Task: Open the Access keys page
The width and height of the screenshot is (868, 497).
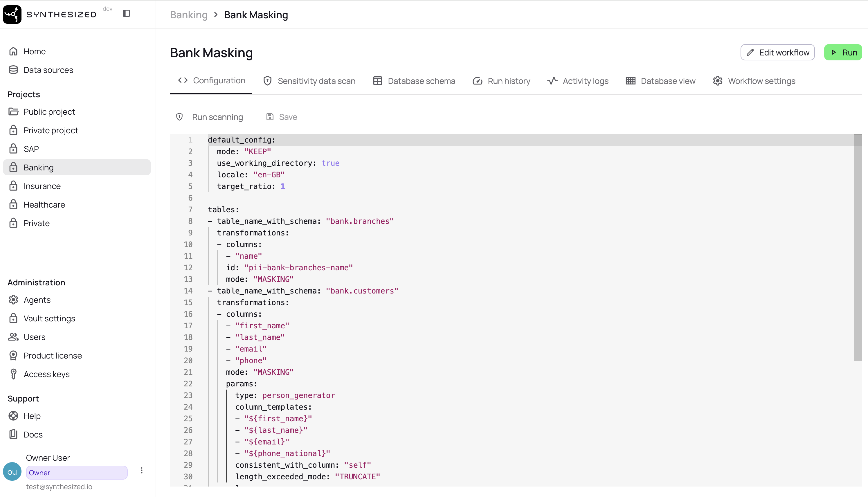Action: click(46, 374)
